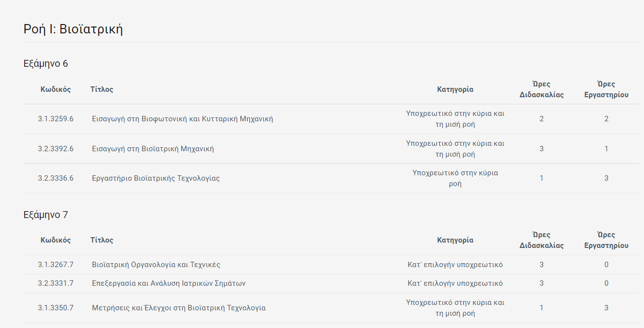Click the 'Κατηγορία' header in Εξάμηνο 6 table
Screen dimensions: 644x328
click(x=455, y=89)
